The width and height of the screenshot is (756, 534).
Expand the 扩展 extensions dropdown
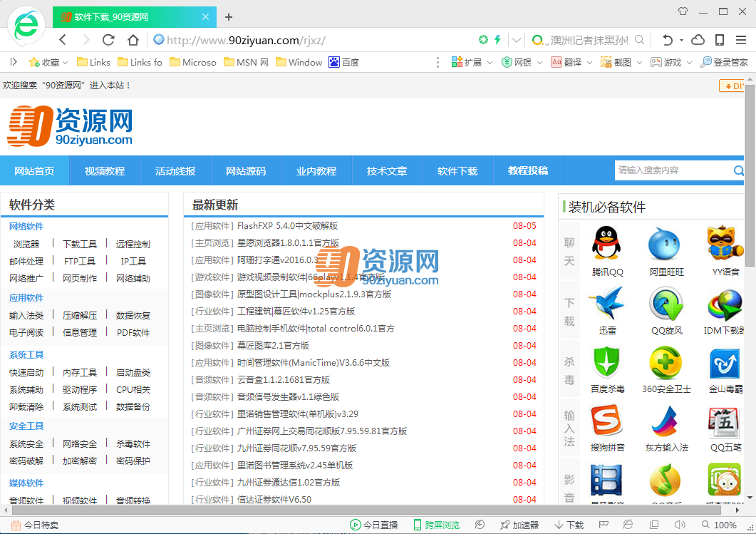tap(490, 63)
